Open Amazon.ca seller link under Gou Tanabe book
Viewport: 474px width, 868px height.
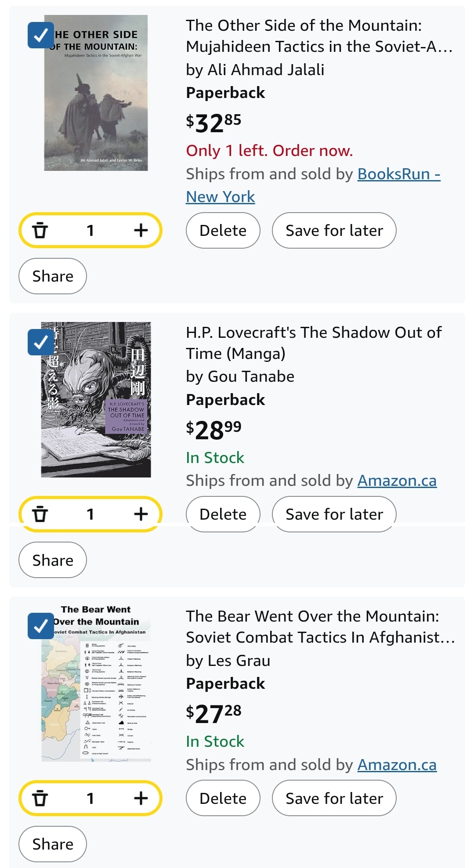(397, 481)
